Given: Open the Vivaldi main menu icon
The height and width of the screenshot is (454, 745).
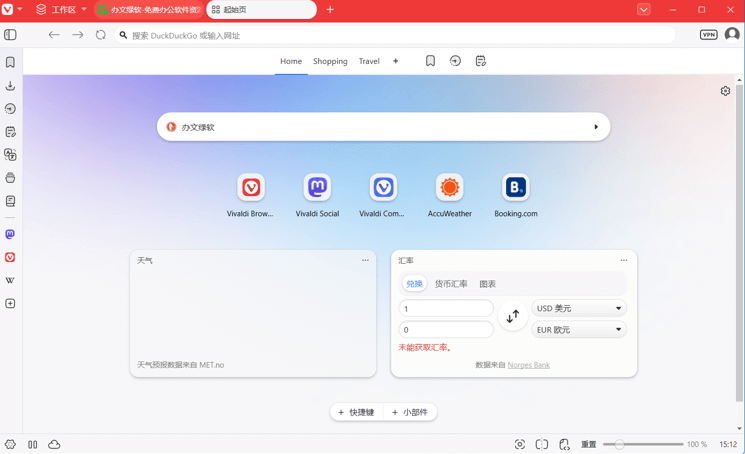Looking at the screenshot, I should [x=9, y=10].
